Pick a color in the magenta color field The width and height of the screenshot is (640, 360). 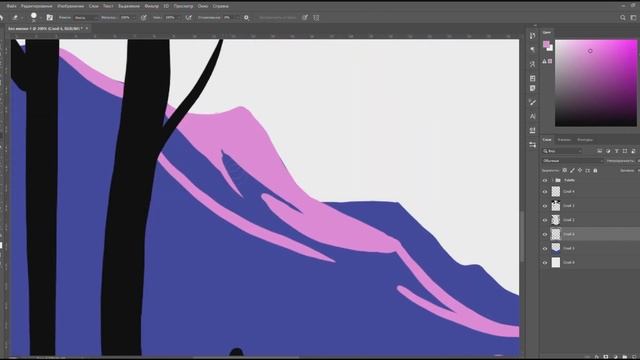pyautogui.click(x=596, y=83)
